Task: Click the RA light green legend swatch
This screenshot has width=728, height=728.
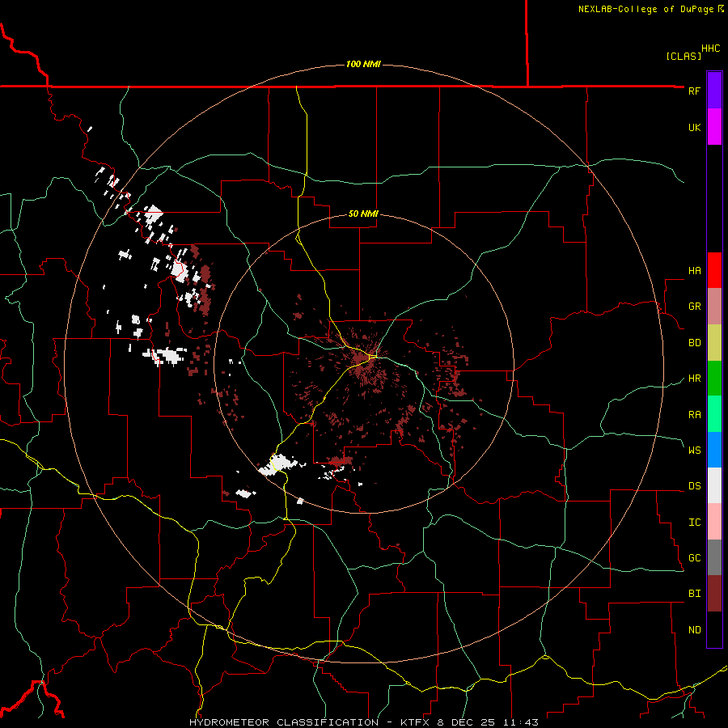Action: [714, 414]
